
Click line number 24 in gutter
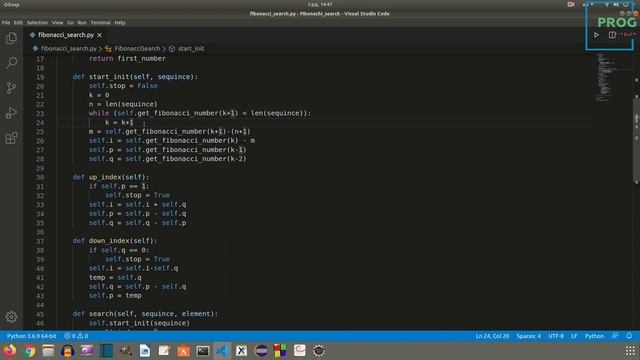point(40,122)
